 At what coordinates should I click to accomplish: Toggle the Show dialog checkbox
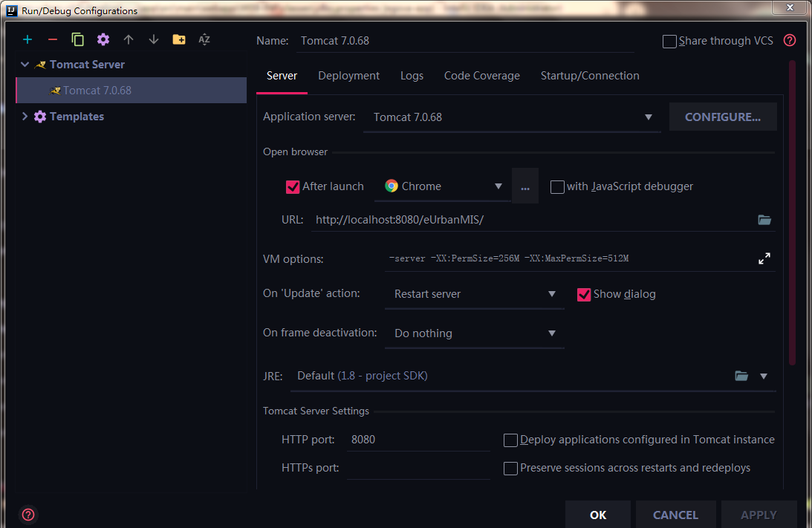pos(584,295)
